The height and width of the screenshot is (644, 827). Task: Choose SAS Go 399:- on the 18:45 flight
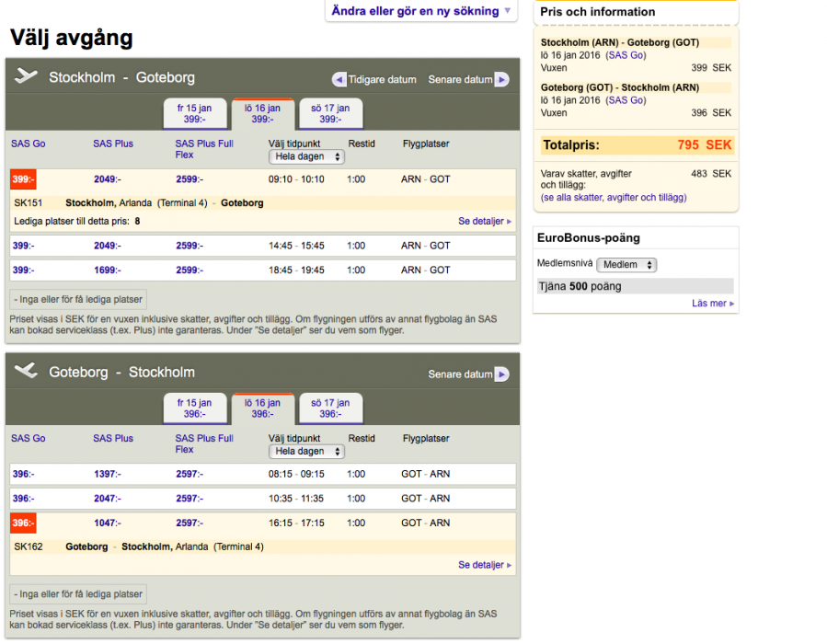tap(23, 270)
